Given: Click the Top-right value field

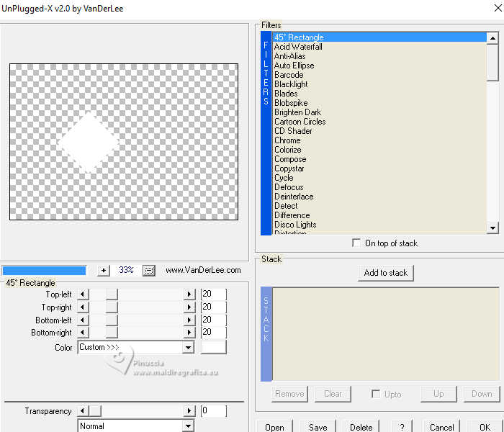Looking at the screenshot, I should (x=213, y=307).
